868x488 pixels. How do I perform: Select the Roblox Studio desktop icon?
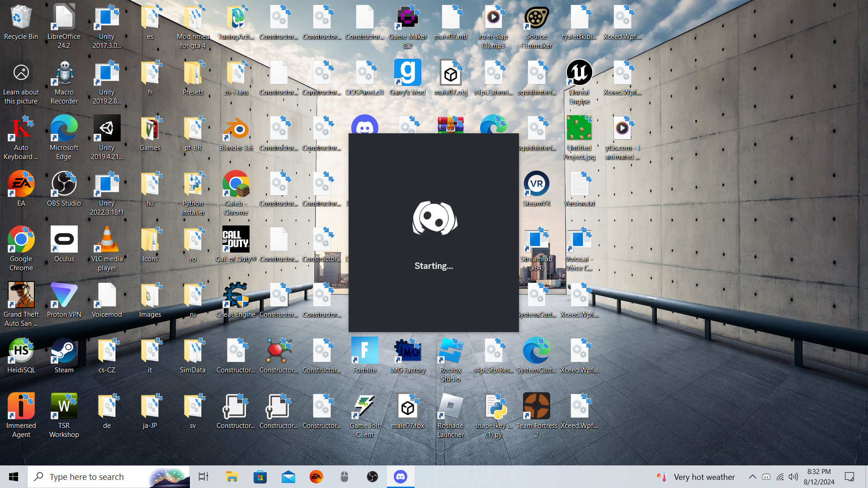click(x=450, y=352)
